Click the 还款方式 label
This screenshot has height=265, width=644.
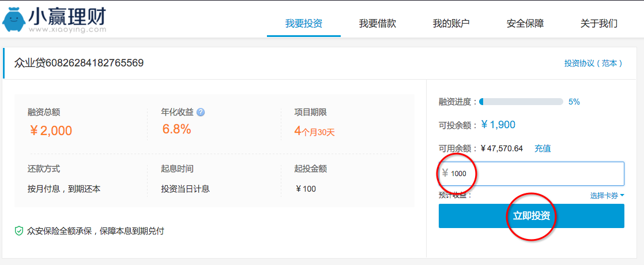tap(44, 169)
